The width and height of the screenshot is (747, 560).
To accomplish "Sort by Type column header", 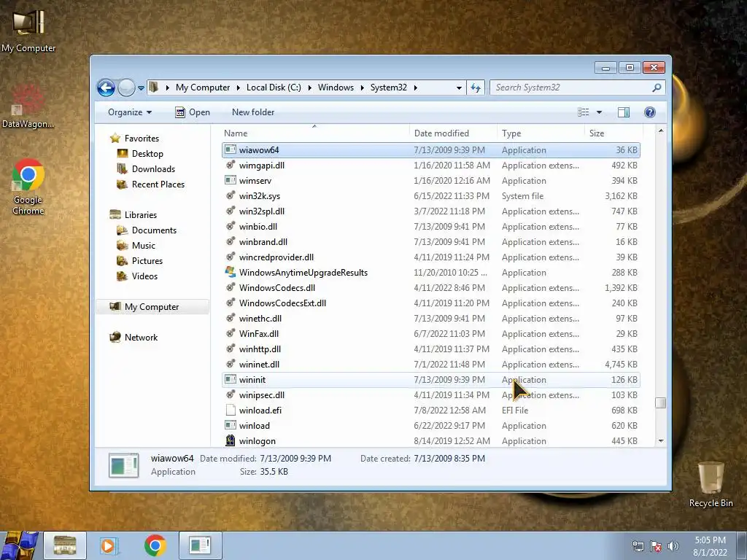I will (x=541, y=133).
